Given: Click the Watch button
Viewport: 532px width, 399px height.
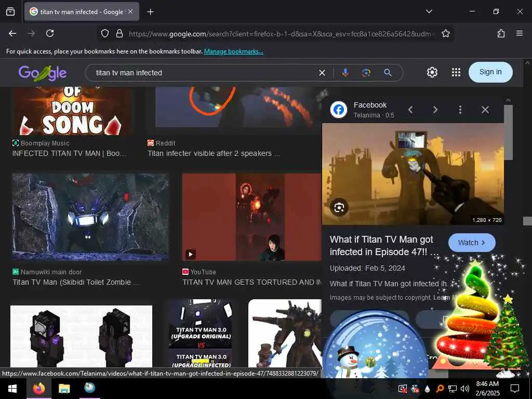Looking at the screenshot, I should [x=472, y=243].
